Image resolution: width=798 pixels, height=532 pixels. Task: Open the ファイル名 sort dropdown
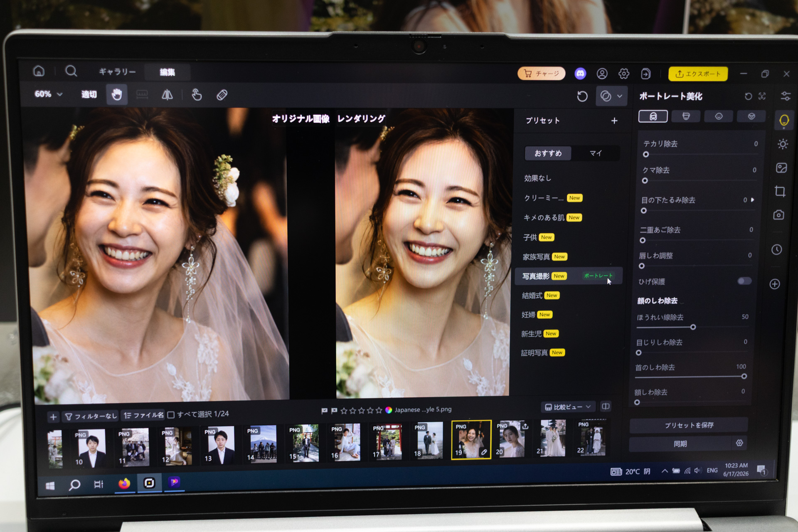(143, 415)
